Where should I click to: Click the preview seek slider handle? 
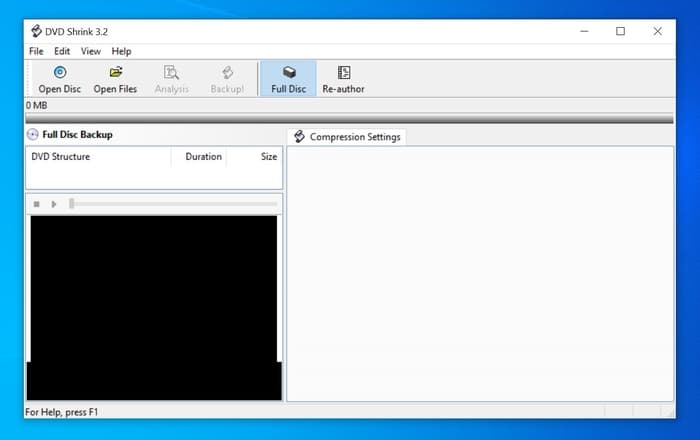point(71,204)
